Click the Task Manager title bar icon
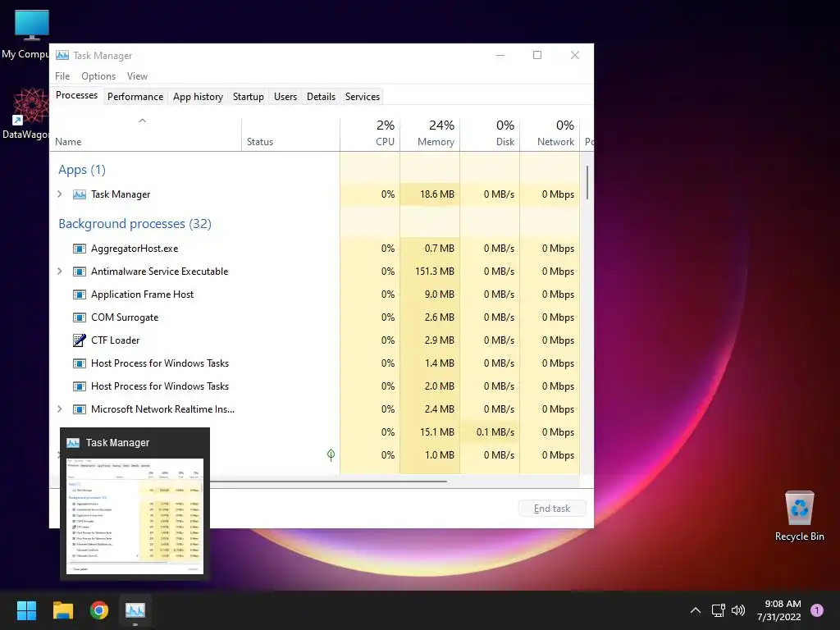Viewport: 840px width, 630px height. tap(62, 55)
